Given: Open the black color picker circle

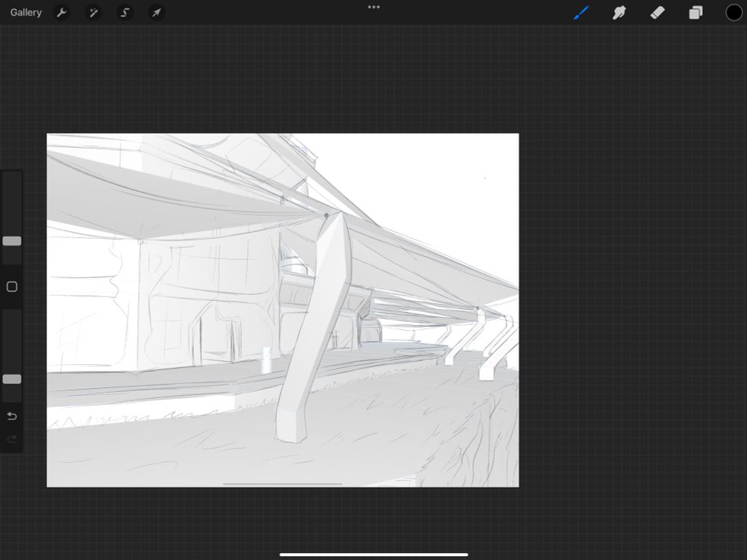Looking at the screenshot, I should pos(734,13).
